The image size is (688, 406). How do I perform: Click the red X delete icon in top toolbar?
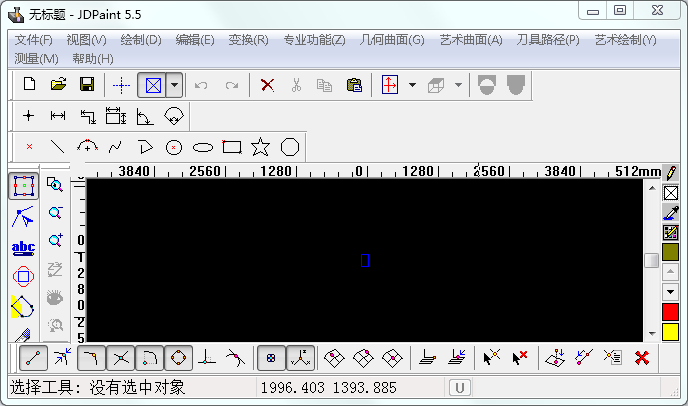(267, 85)
